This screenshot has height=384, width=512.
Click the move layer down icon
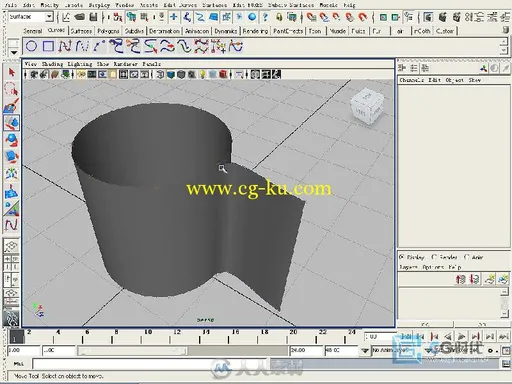pyautogui.click(x=474, y=279)
